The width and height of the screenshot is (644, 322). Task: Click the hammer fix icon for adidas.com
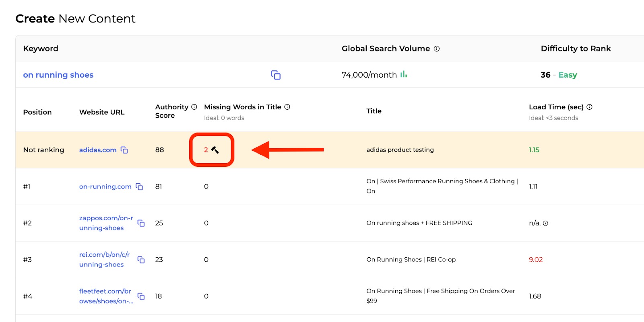tap(215, 150)
